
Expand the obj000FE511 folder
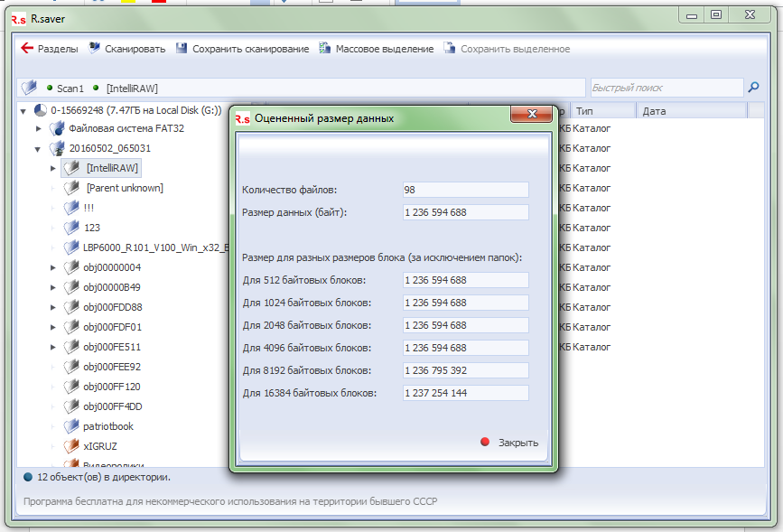pyautogui.click(x=53, y=347)
